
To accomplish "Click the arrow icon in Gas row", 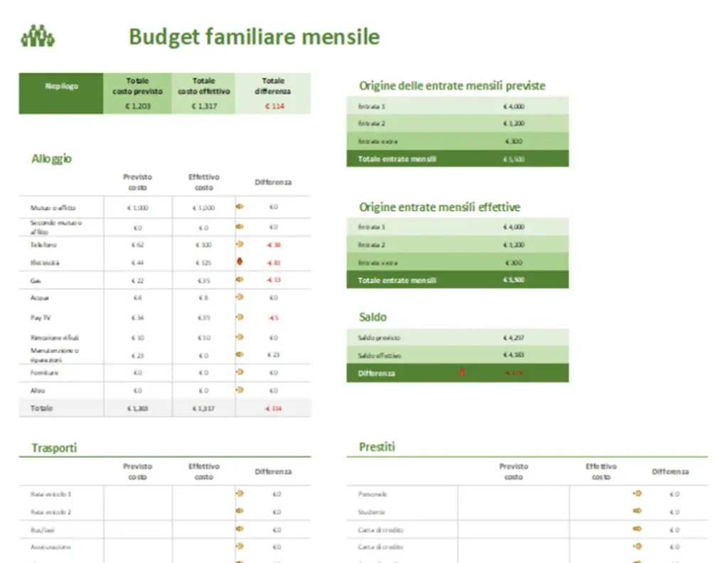I will (x=240, y=279).
